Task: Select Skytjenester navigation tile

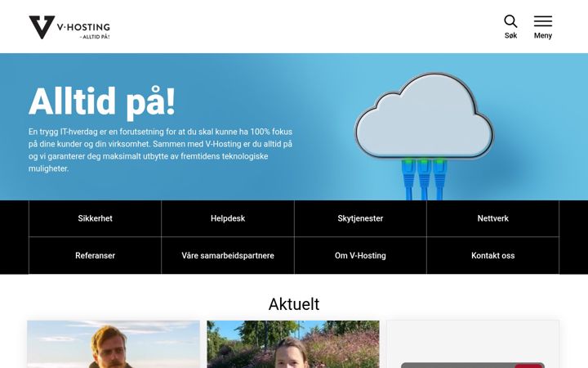Action: [x=360, y=218]
